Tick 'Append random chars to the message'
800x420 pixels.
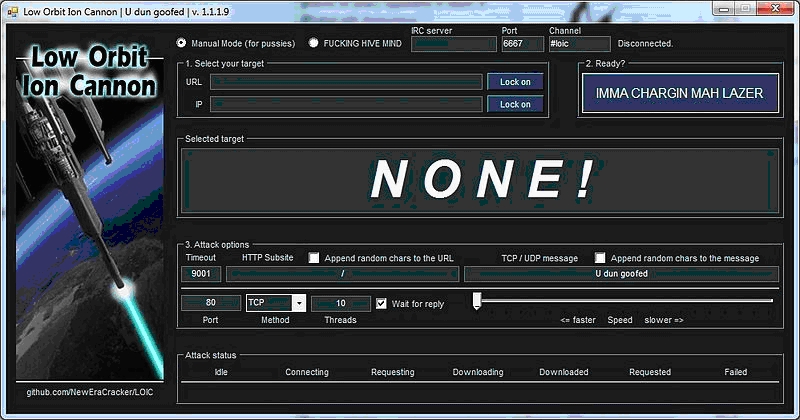pos(600,258)
